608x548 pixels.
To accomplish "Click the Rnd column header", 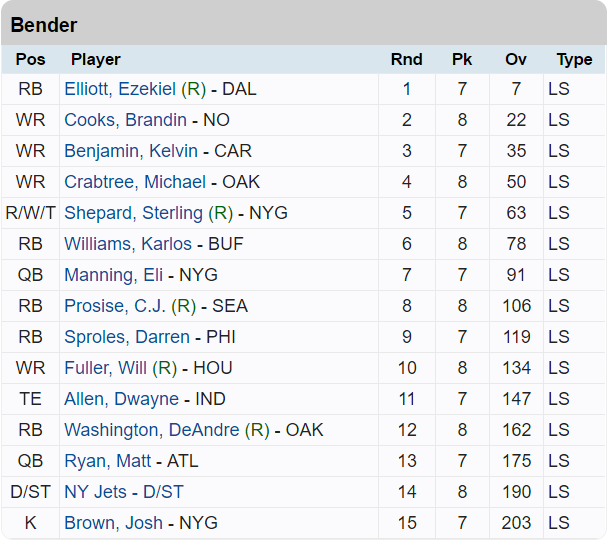I will 406,60.
